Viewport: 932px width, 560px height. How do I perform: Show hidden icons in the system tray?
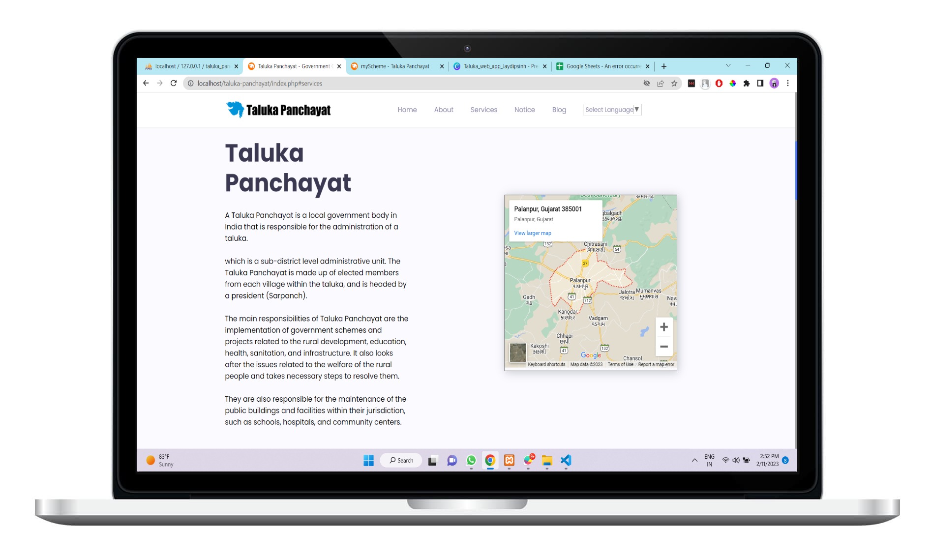coord(694,461)
